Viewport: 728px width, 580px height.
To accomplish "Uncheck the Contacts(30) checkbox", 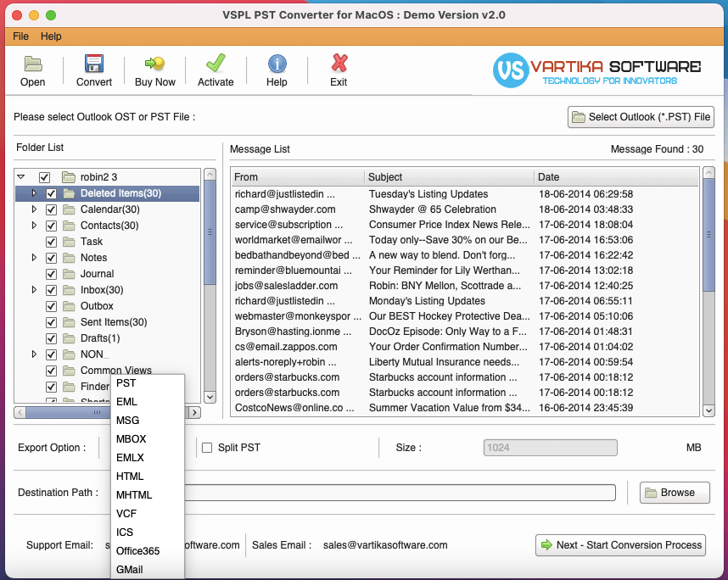I will (51, 226).
